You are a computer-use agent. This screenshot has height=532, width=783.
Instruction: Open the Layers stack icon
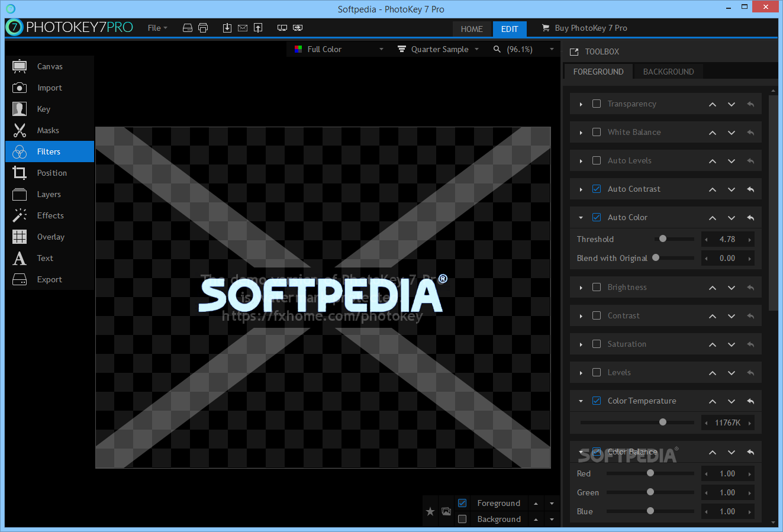(x=20, y=194)
